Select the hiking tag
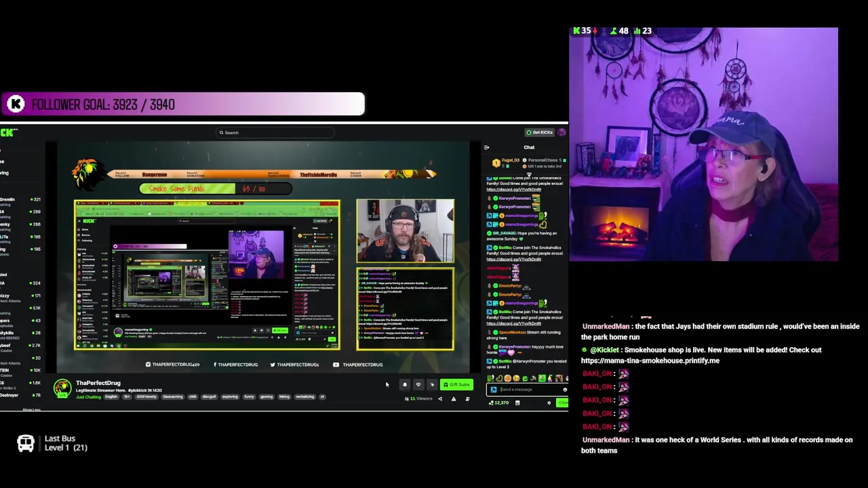 click(284, 397)
